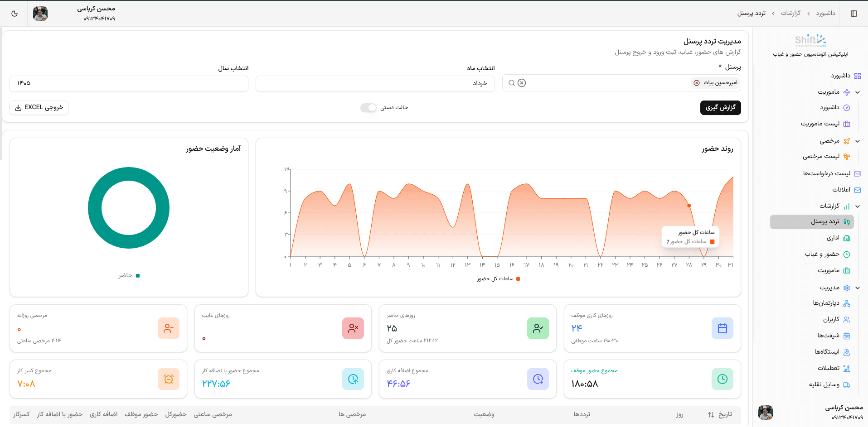Click the user avatar in the header
The height and width of the screenshot is (427, 868).
coord(40,14)
